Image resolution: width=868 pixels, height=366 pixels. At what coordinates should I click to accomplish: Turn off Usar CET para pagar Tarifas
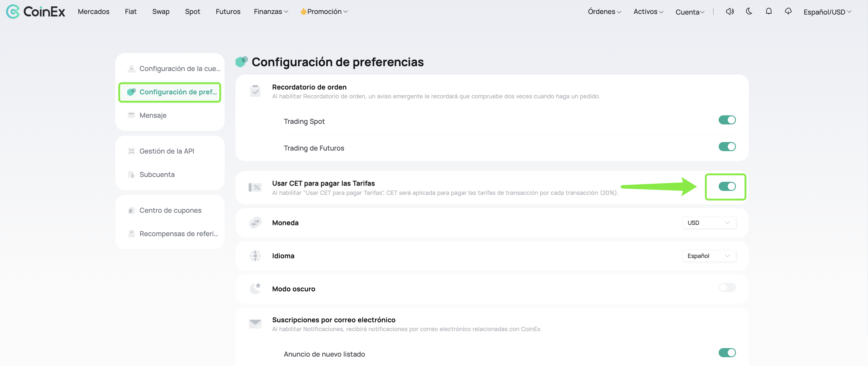pyautogui.click(x=727, y=186)
